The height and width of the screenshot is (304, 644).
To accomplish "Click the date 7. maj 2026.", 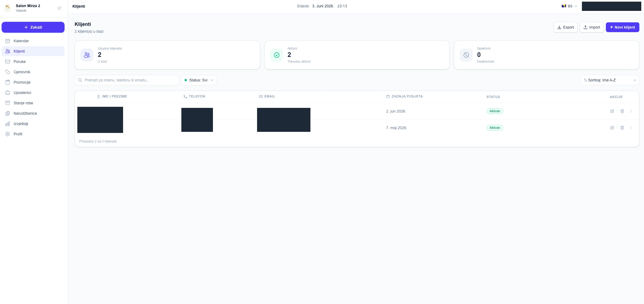I will [396, 128].
